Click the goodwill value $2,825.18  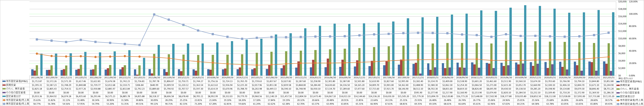coord(37,89)
